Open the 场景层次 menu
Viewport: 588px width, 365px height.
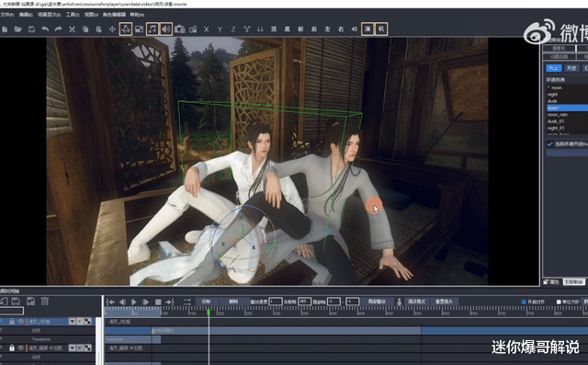49,15
